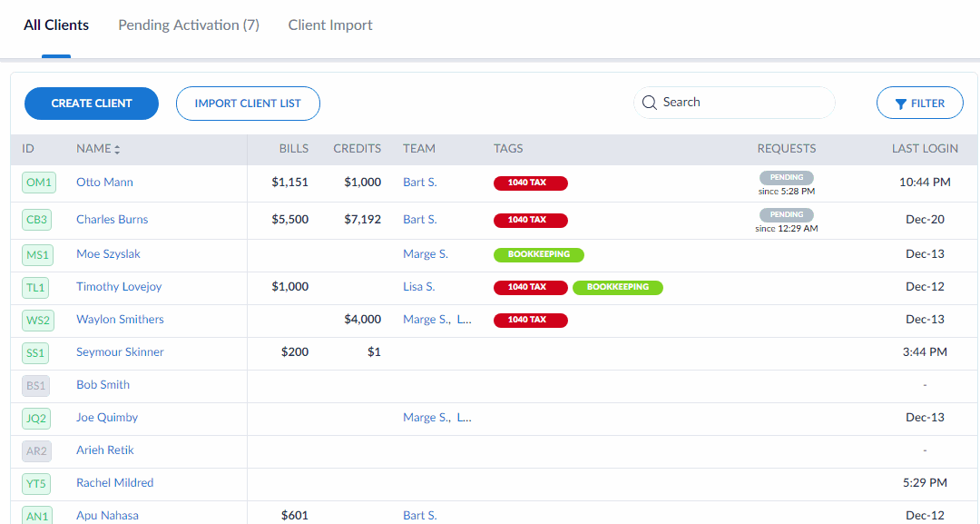Click the CB3 client ID badge
The width and height of the screenshot is (980, 524).
click(x=38, y=220)
